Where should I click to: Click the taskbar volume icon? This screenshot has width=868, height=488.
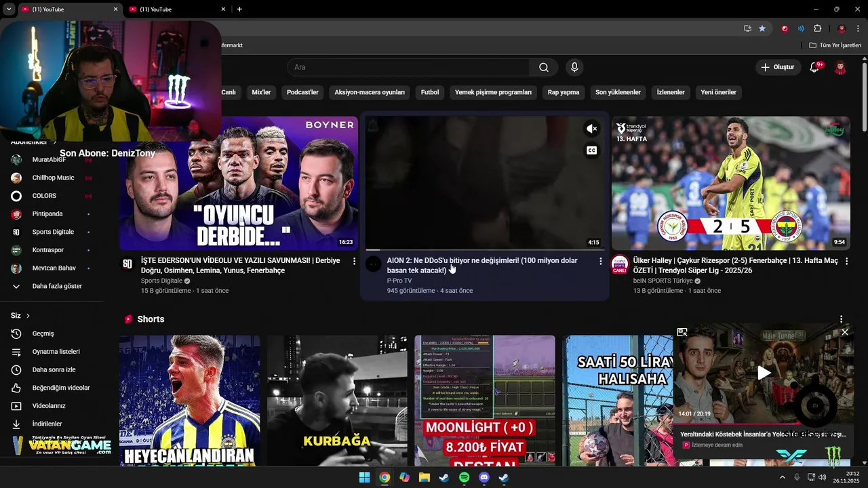823,477
